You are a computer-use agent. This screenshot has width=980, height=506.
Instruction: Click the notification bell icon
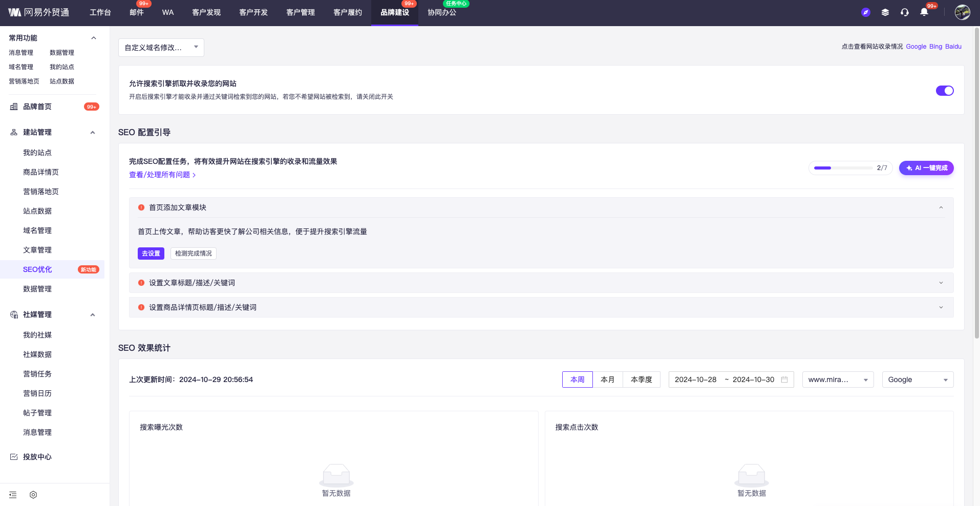924,12
